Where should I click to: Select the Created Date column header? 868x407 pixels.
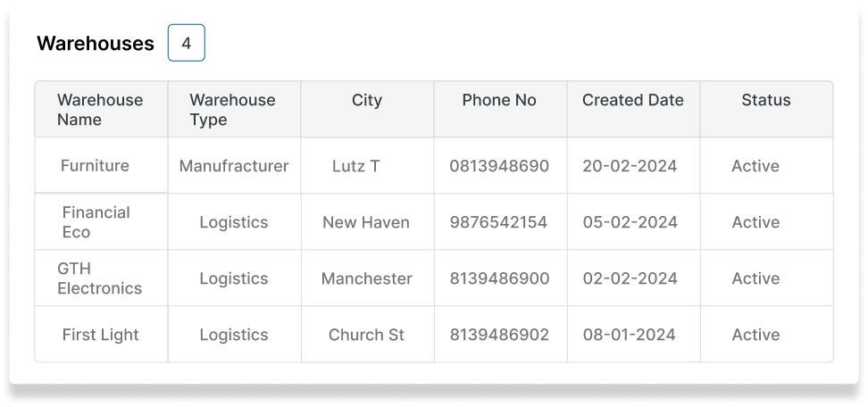(x=632, y=100)
